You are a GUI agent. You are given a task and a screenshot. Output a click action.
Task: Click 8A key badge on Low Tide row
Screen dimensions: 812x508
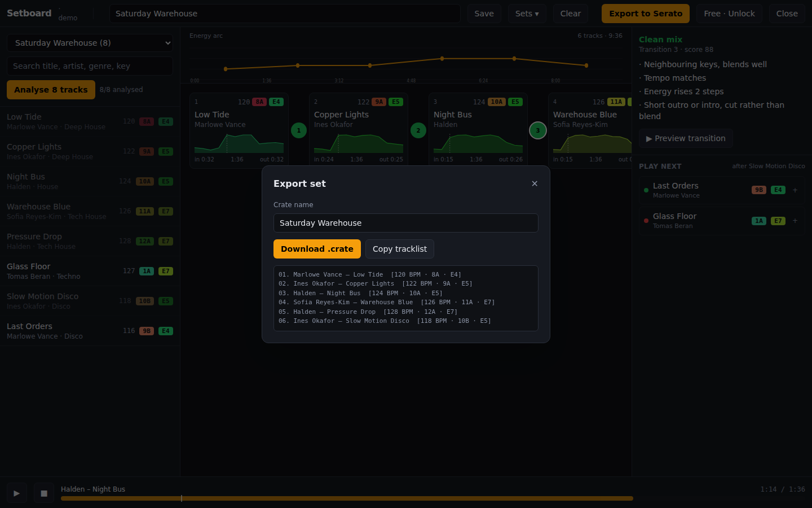147,121
